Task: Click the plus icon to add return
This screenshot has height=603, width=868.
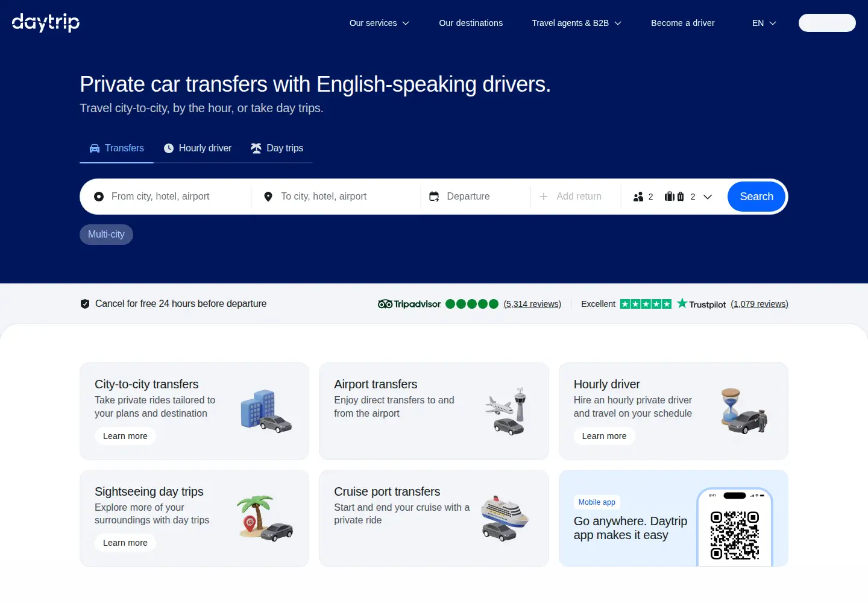Action: click(544, 197)
